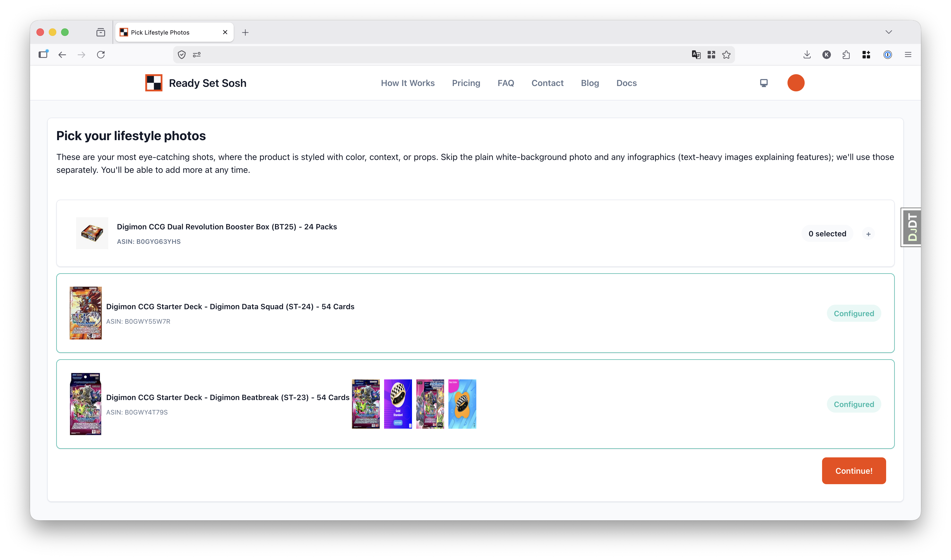The width and height of the screenshot is (951, 560).
Task: Add photos with the plus icon
Action: (x=868, y=234)
